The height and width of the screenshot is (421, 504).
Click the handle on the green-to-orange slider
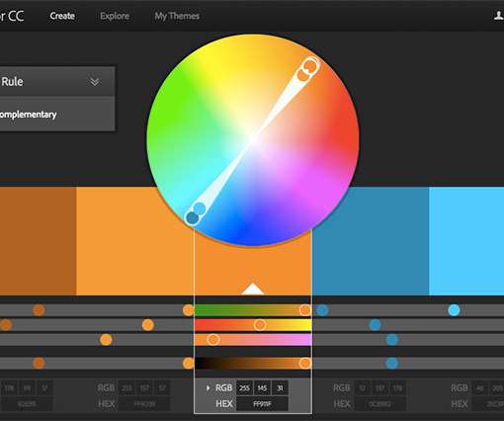coord(305,310)
